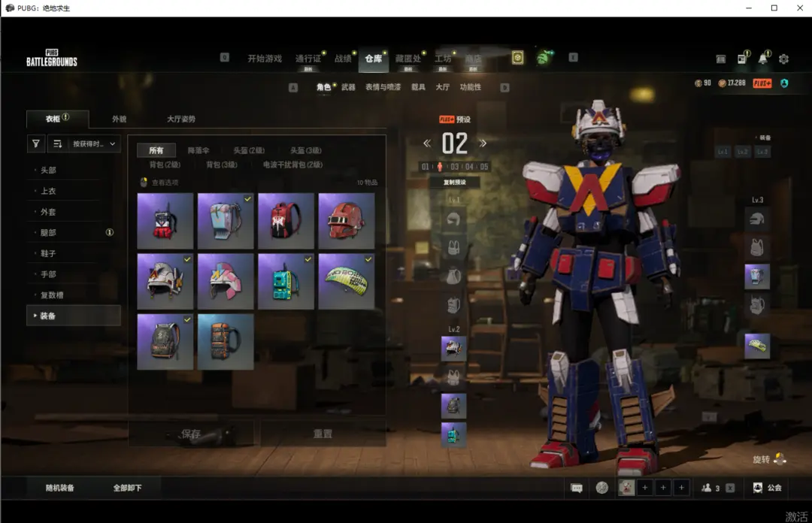Expand the 手部 category
Image resolution: width=812 pixels, height=523 pixels.
[x=74, y=274]
